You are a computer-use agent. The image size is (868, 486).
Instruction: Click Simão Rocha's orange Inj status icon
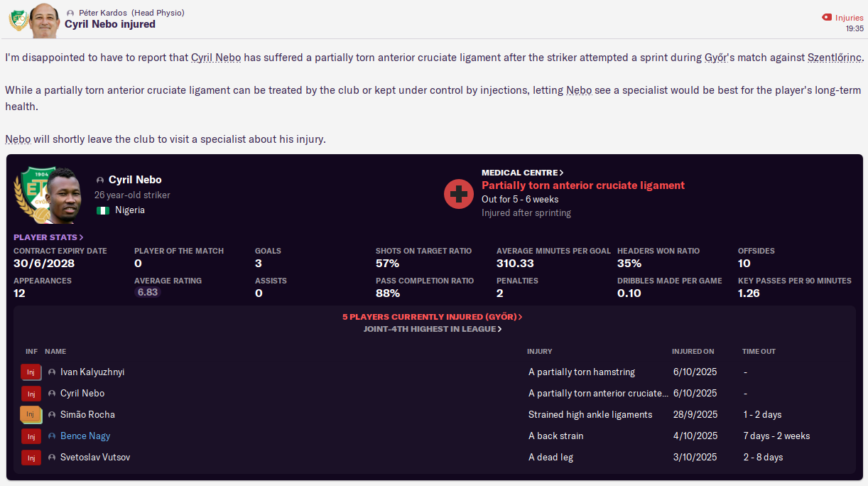click(x=31, y=415)
